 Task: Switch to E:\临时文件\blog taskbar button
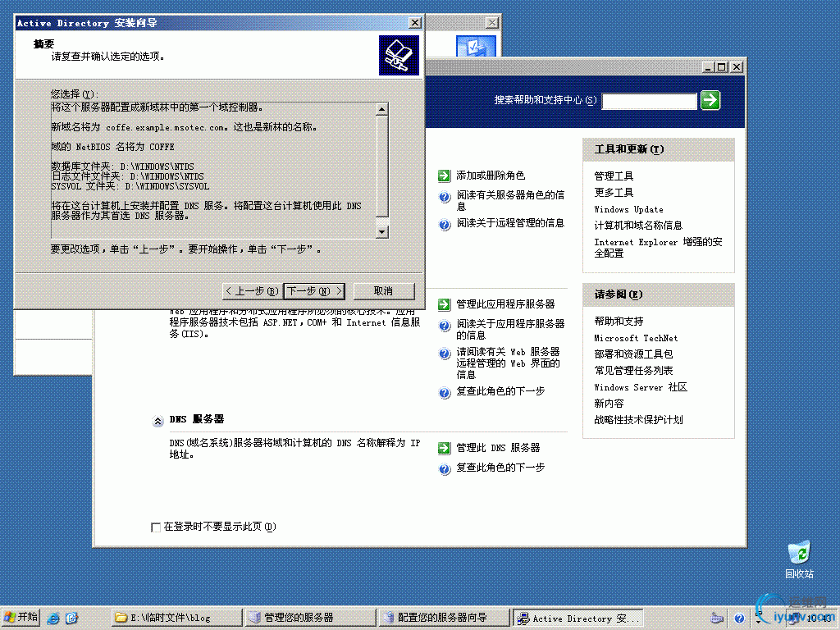[176, 618]
